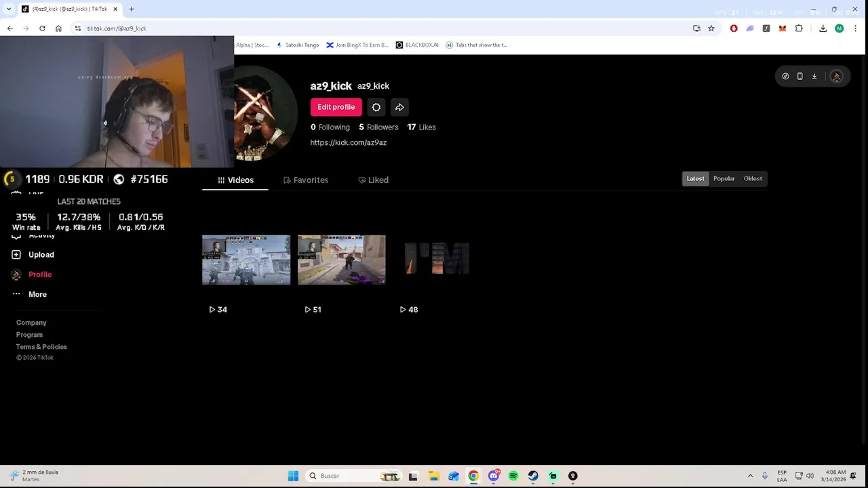This screenshot has width=868, height=488.
Task: Open the Join BingX To Earn bookmark
Action: pos(357,45)
